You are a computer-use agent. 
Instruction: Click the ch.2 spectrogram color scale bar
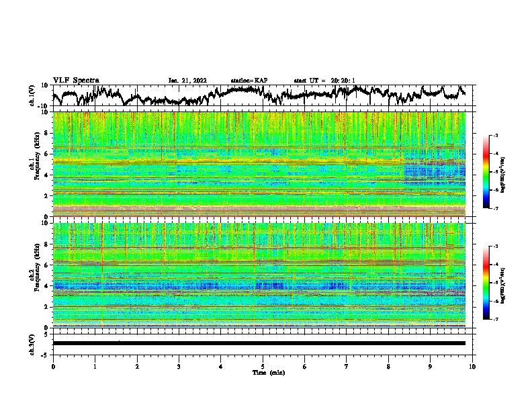[x=486, y=283]
